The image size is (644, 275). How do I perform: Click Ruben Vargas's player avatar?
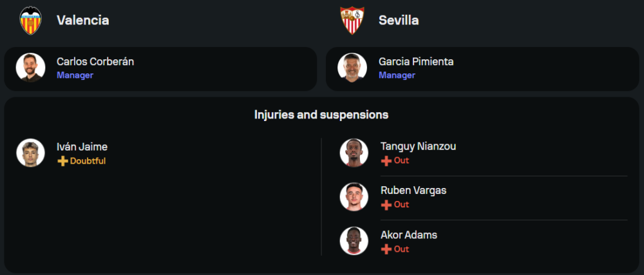(x=354, y=197)
